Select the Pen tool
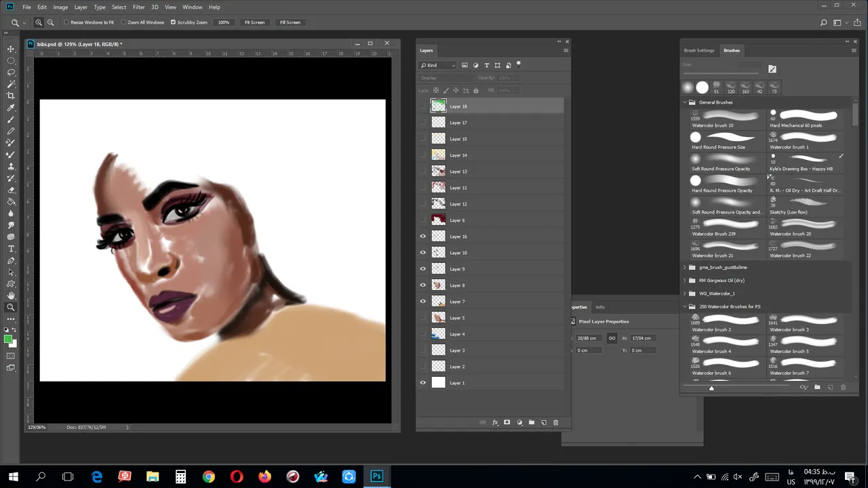868x488 pixels. 11,260
